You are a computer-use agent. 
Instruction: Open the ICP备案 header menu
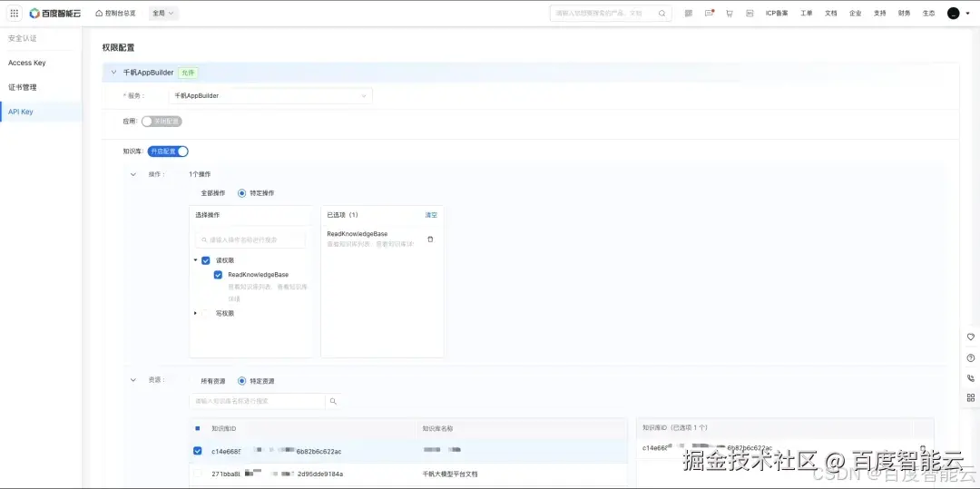click(x=777, y=13)
